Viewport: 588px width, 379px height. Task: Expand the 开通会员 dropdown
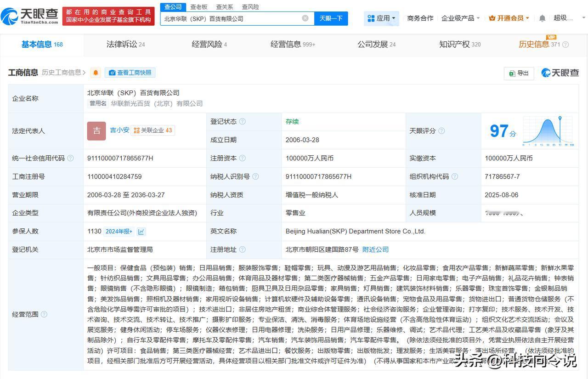pos(509,18)
